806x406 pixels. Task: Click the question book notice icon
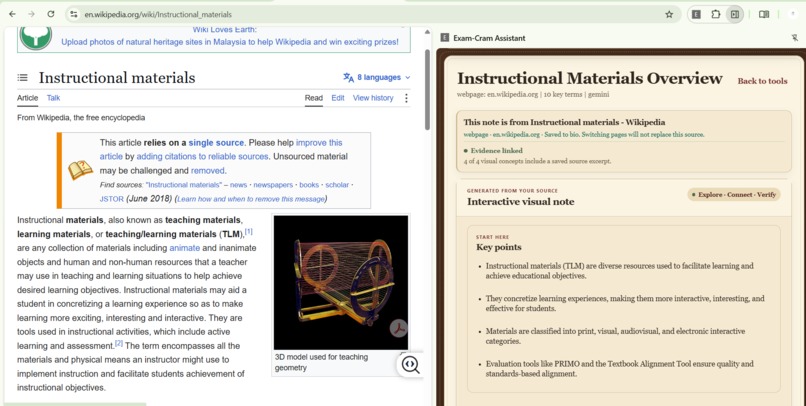[81, 170]
